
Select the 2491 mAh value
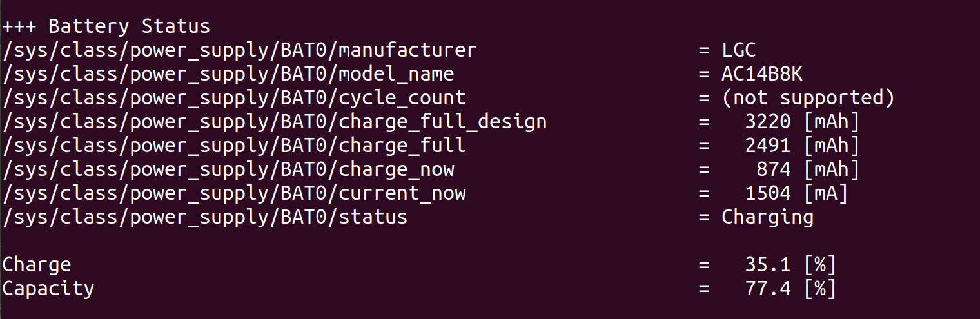coord(803,146)
